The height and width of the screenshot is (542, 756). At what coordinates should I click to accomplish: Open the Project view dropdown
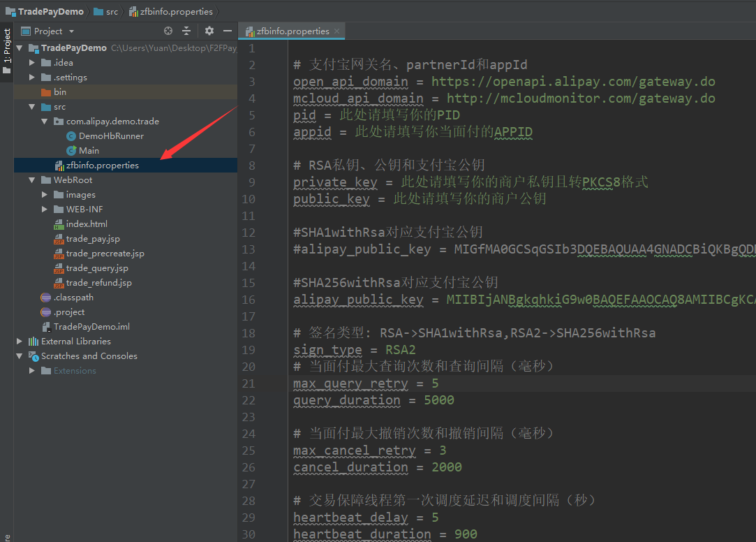tap(71, 31)
